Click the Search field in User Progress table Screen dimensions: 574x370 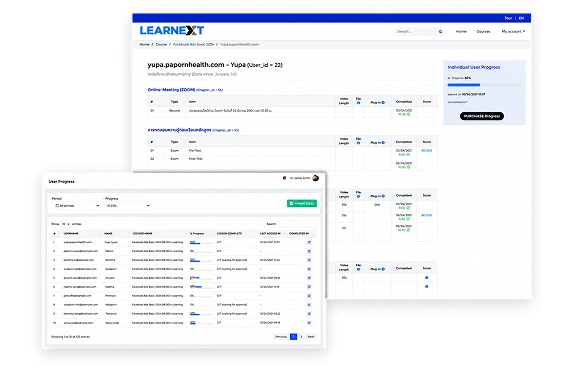(x=297, y=224)
